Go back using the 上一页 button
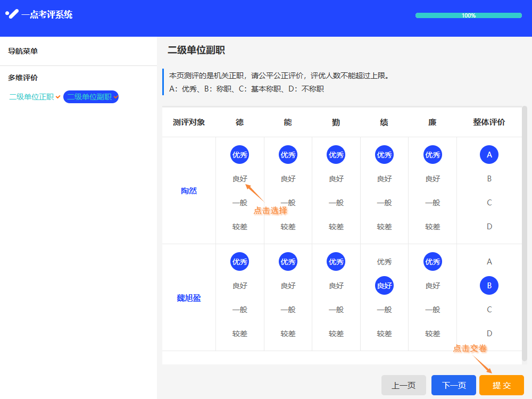 click(403, 385)
